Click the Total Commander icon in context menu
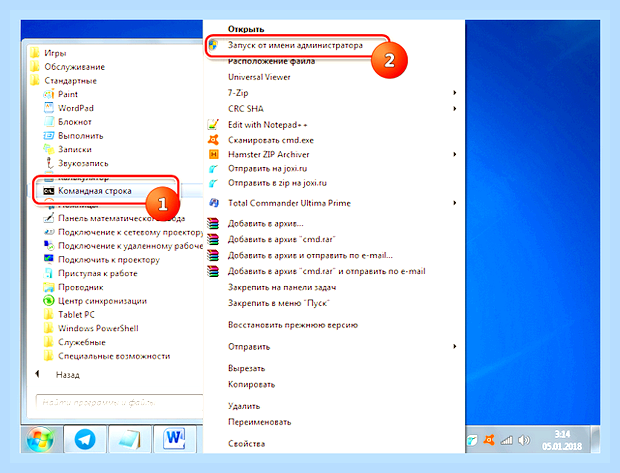 click(214, 203)
